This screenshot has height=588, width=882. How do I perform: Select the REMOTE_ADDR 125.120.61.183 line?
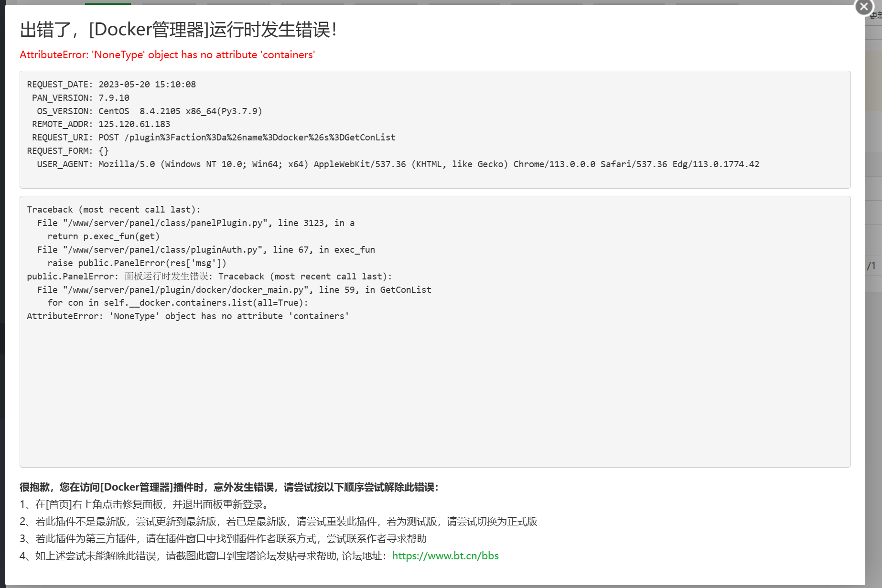coord(101,124)
